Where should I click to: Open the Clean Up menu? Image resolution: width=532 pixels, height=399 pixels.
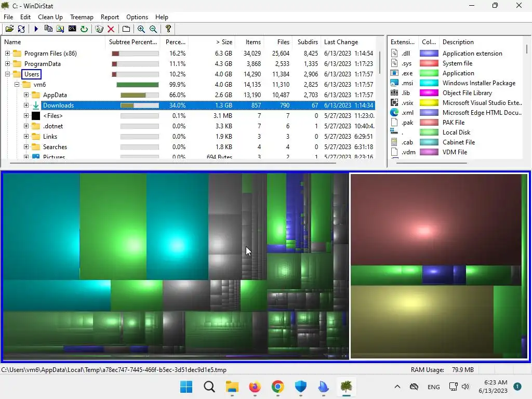50,17
